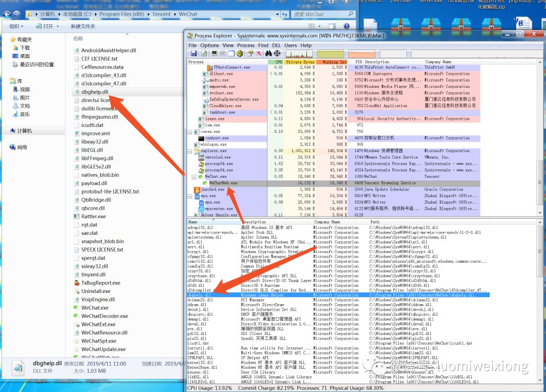This screenshot has width=546, height=392.
Task: Click the 新建文件夹 button in Explorer
Action: coord(83,26)
